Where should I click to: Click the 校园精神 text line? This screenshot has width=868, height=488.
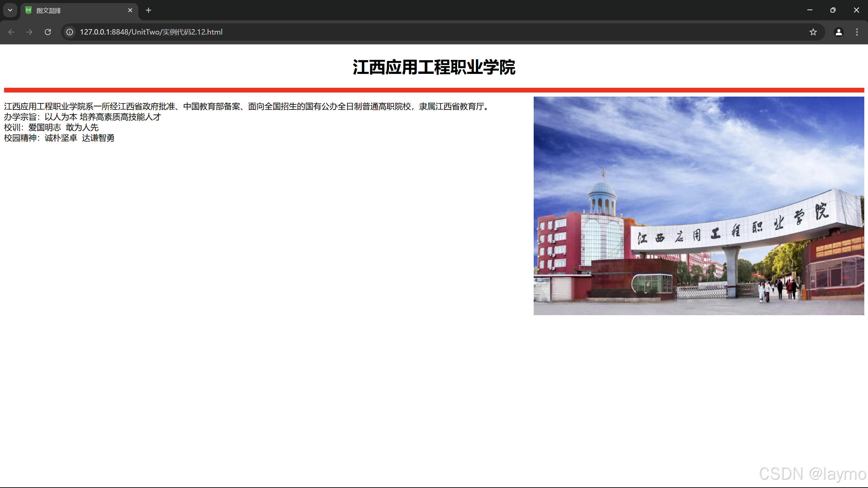(x=59, y=138)
